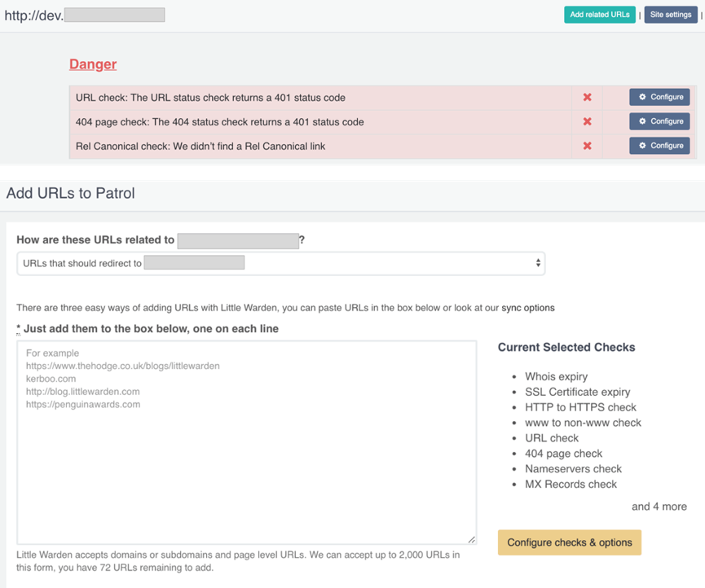The image size is (705, 588).
Task: Click the dropdown arrows on relation selector
Action: [x=537, y=263]
